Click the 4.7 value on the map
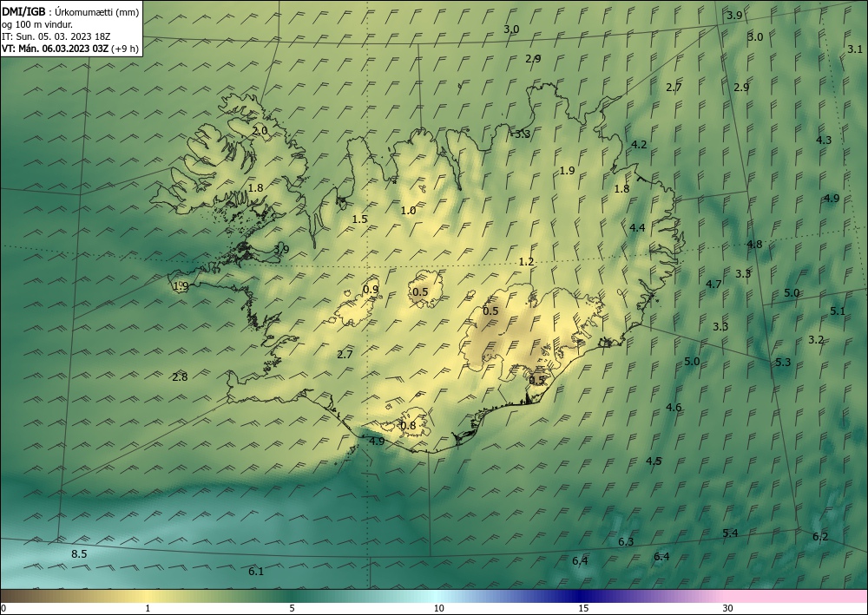This screenshot has height=615, width=868. click(713, 284)
